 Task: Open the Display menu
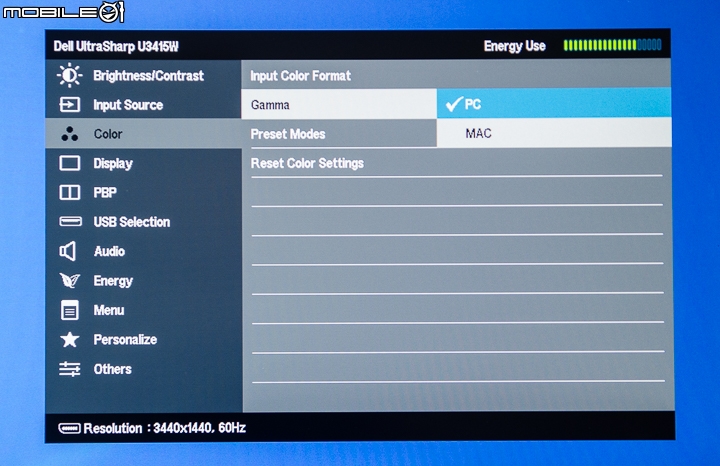[x=113, y=163]
